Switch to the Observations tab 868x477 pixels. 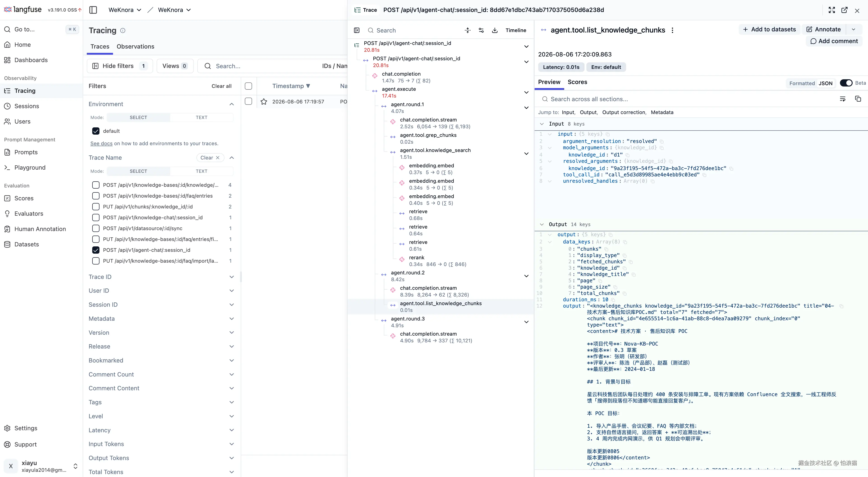(x=135, y=47)
